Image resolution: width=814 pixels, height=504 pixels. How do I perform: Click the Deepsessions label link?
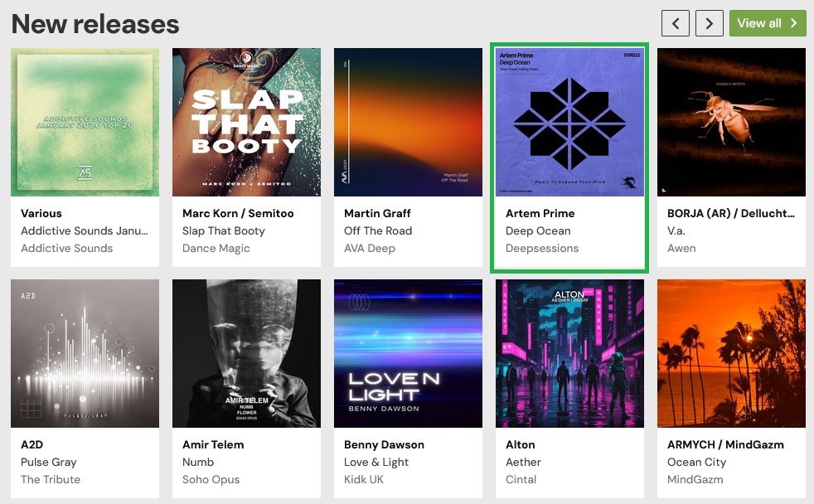pyautogui.click(x=542, y=248)
